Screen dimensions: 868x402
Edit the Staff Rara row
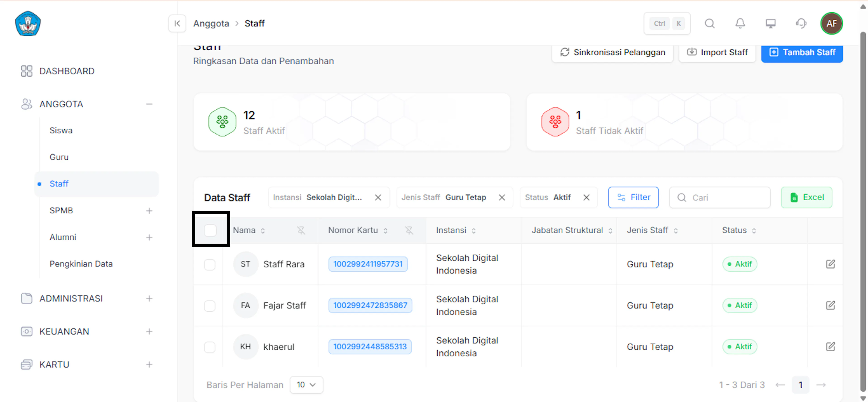pos(830,264)
